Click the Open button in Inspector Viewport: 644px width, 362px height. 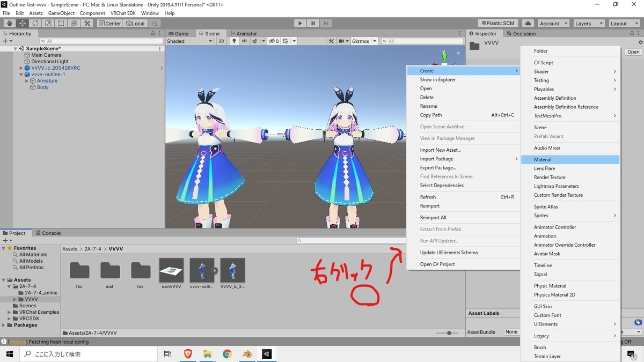tap(633, 52)
